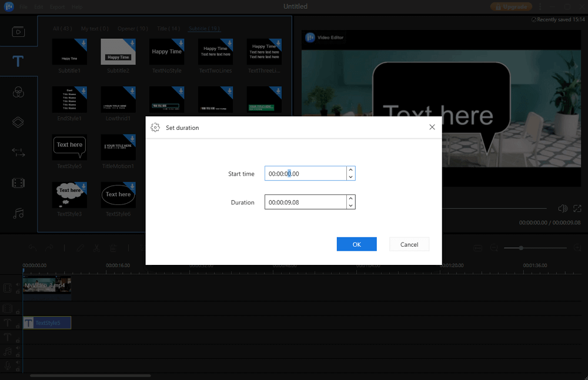Open the Transitions panel icon
The image size is (588, 380).
coord(18,153)
